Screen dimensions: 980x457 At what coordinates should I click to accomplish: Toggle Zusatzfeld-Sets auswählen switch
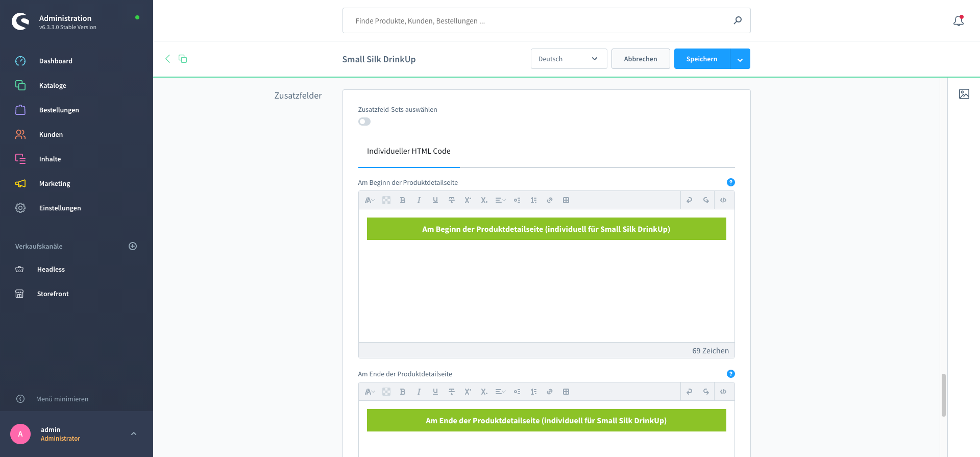click(364, 122)
